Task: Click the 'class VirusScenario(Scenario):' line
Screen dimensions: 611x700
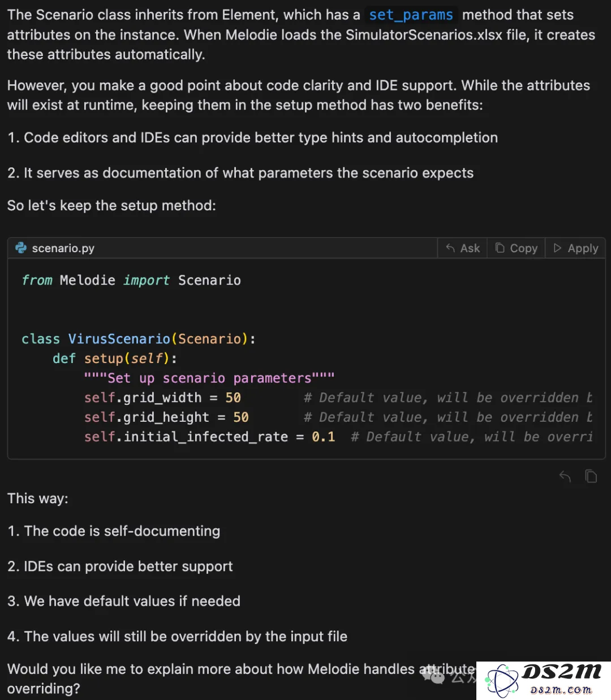Action: (x=139, y=339)
